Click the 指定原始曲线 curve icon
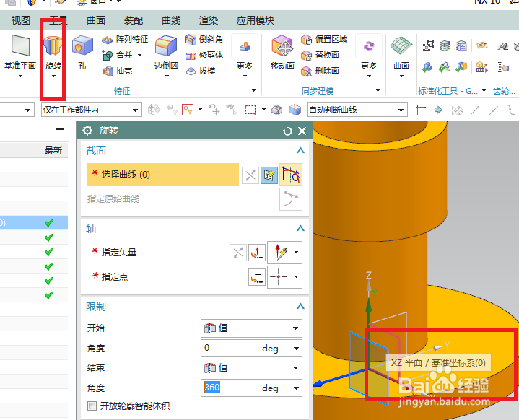Viewport: 519px width, 420px height. [x=291, y=199]
